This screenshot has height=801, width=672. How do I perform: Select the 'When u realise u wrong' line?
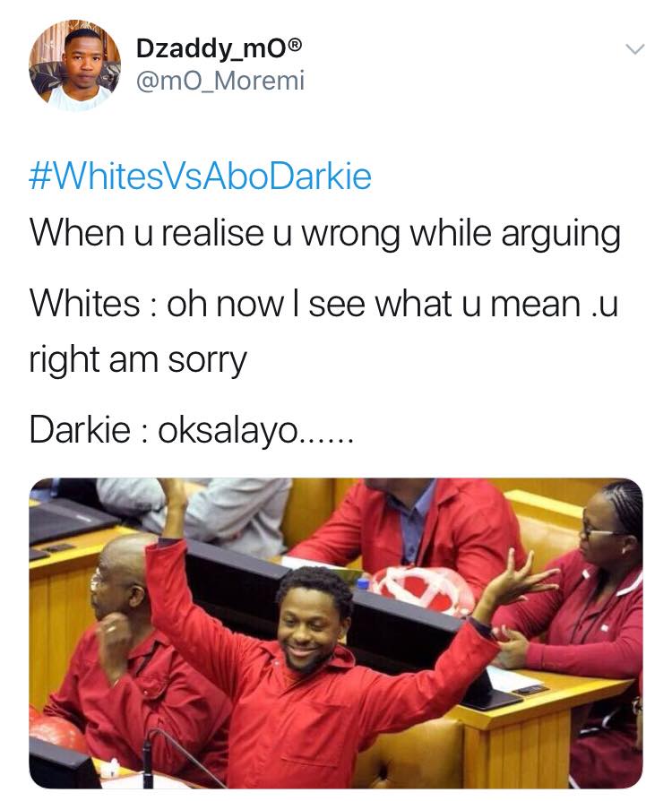tap(325, 235)
